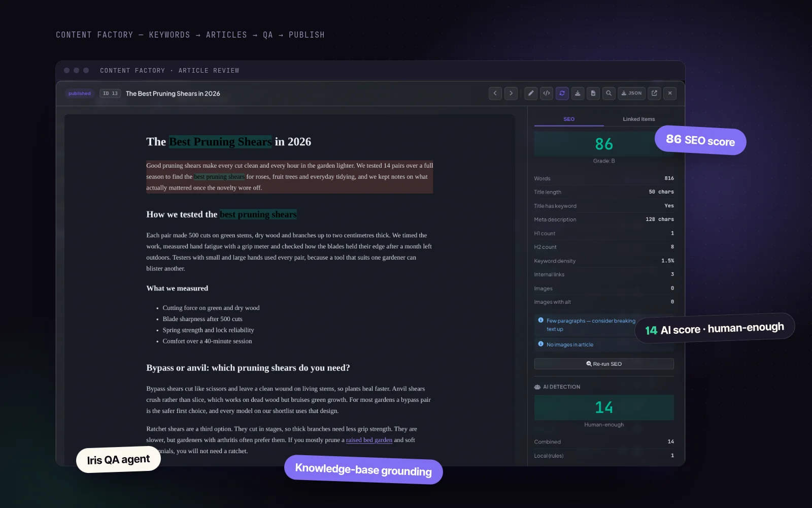This screenshot has width=812, height=508.
Task: Click the heading 'What we measured'
Action: (x=177, y=288)
